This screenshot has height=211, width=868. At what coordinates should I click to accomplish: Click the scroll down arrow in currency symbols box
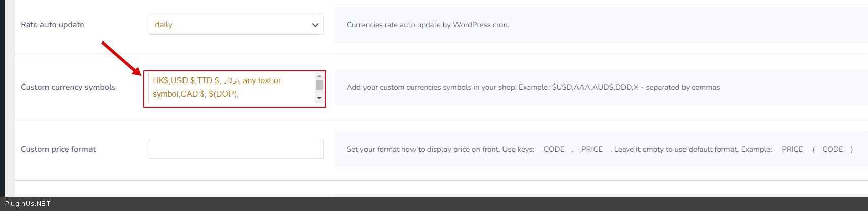319,98
